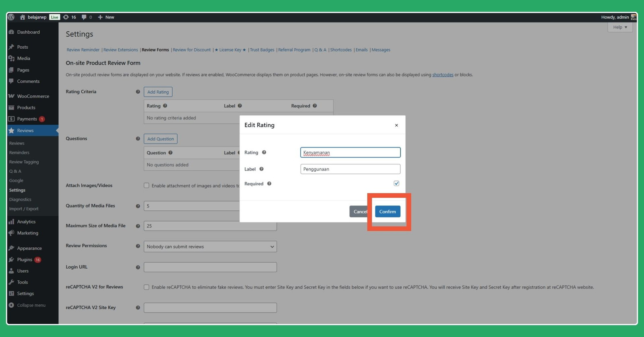Screen dimensions: 644x337
Task: Open Diagnostics submenu item
Action: point(20,199)
